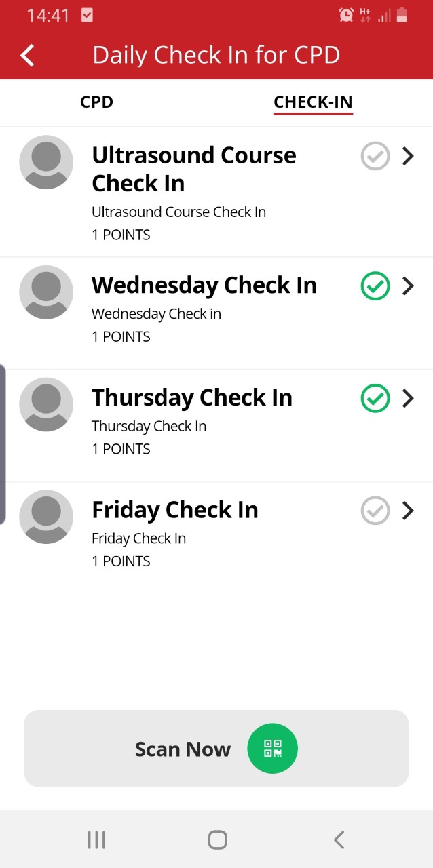Screen dimensions: 433x868
Task: Tap the back arrow in the header
Action: (28, 55)
